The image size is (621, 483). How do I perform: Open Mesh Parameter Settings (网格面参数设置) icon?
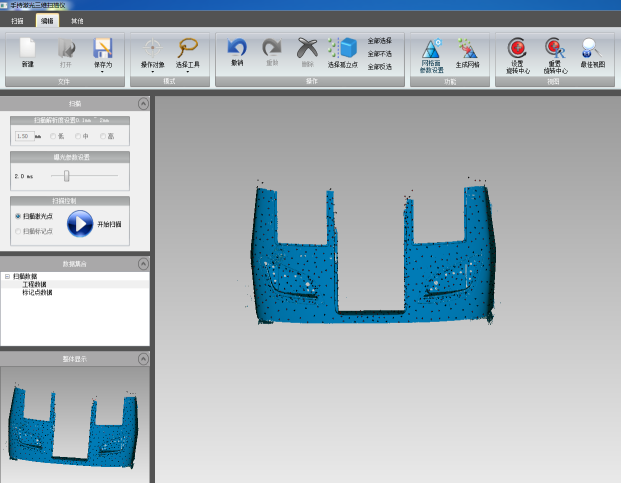click(432, 48)
